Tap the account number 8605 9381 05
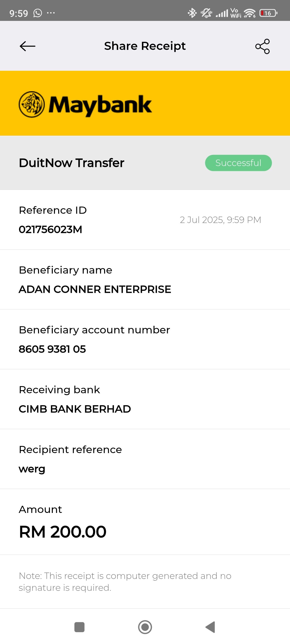290x644 pixels. pyautogui.click(x=52, y=349)
